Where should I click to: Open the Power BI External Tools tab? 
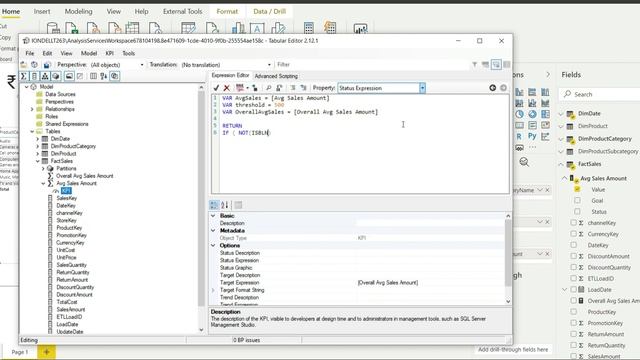pyautogui.click(x=182, y=11)
